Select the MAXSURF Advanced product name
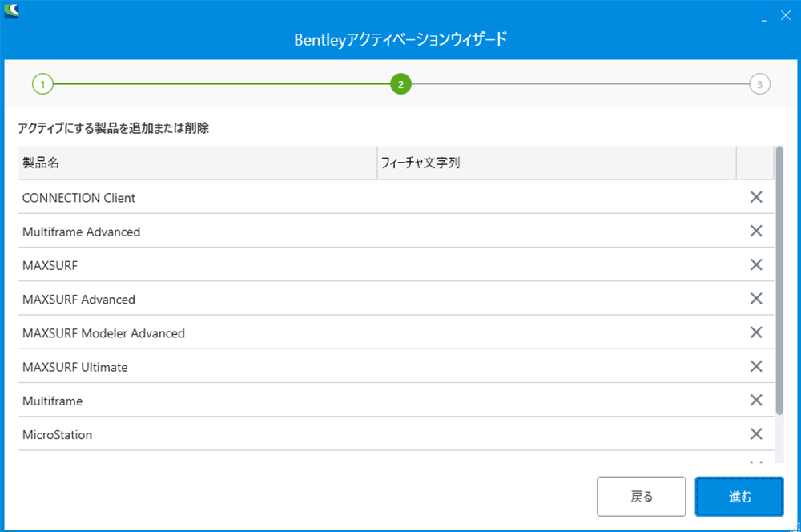 click(78, 299)
